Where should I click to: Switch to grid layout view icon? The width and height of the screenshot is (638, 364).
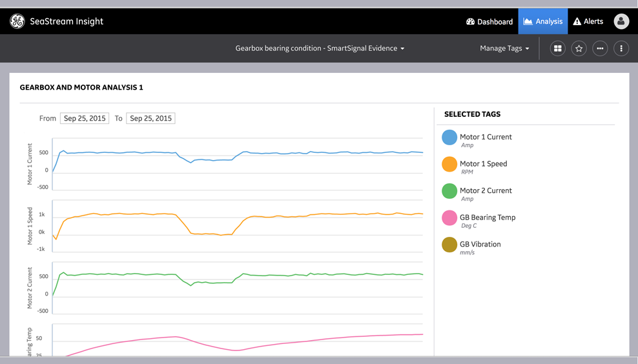(557, 48)
